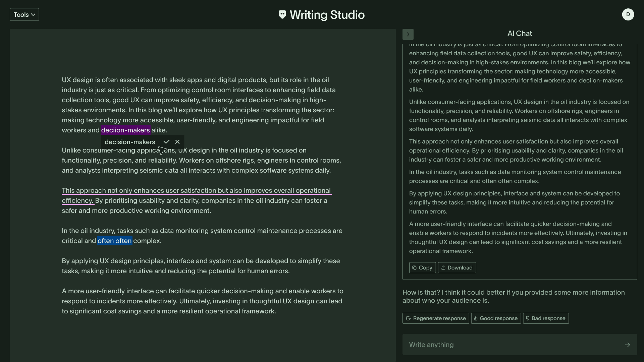Image resolution: width=644 pixels, height=362 pixels.
Task: Dismiss the decision-makers suggestion with X
Action: (x=177, y=142)
